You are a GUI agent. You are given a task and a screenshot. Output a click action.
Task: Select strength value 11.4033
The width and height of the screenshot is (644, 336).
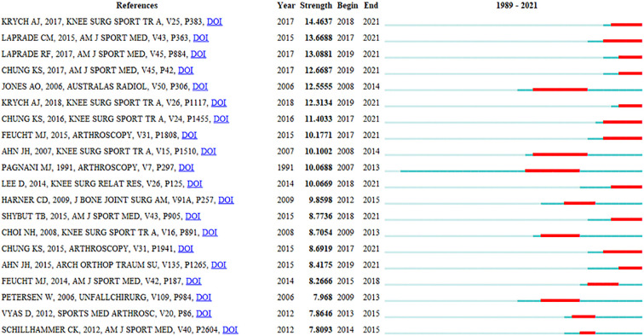coord(319,119)
